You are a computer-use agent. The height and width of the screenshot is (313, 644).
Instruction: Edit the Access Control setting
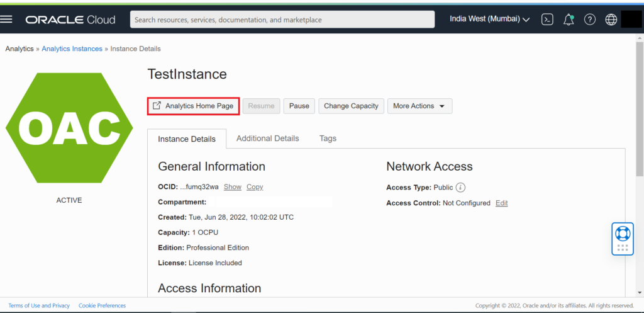click(501, 203)
